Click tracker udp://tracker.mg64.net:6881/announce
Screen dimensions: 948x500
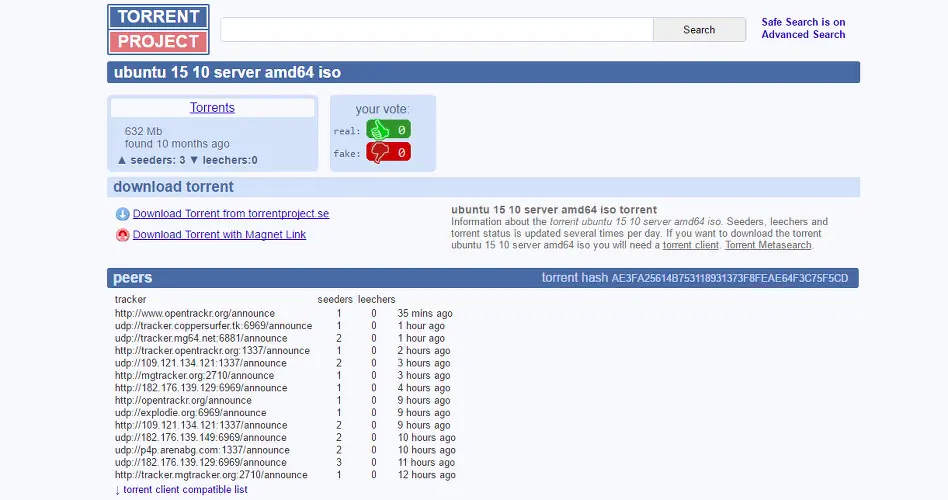point(201,338)
